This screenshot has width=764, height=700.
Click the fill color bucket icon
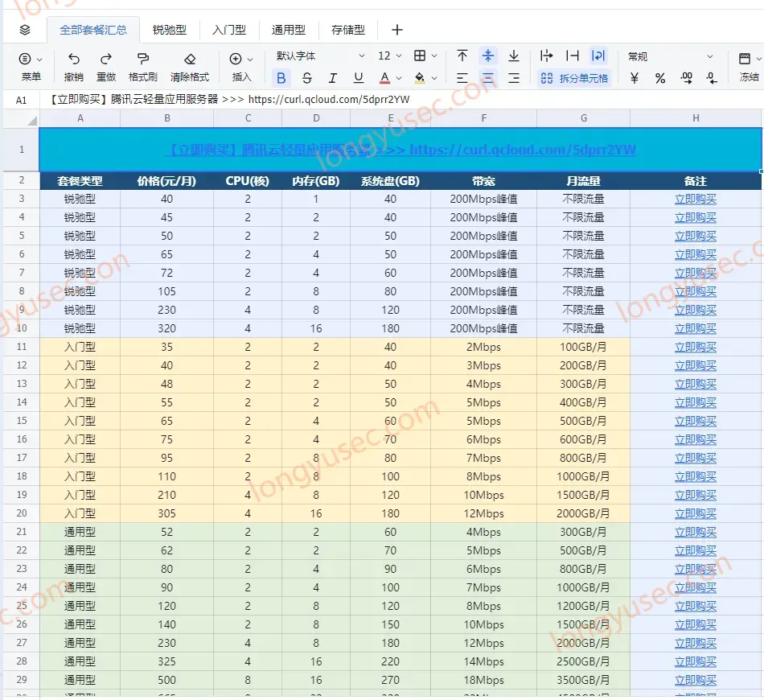(x=420, y=78)
